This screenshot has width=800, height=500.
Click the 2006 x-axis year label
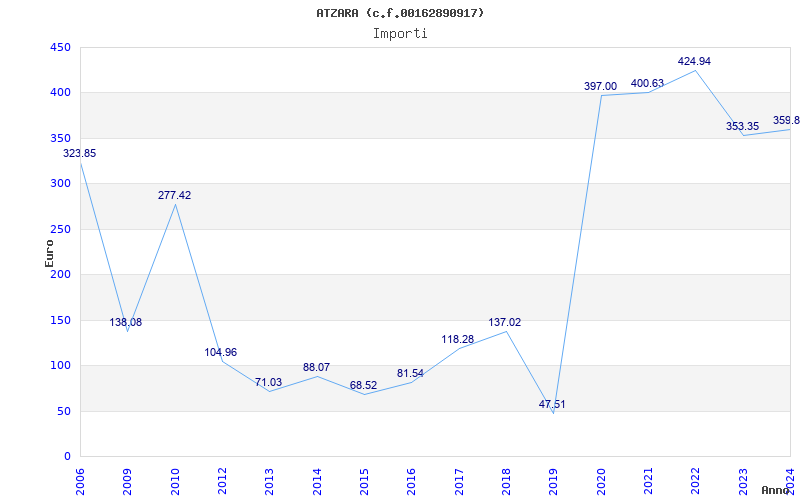click(x=80, y=482)
